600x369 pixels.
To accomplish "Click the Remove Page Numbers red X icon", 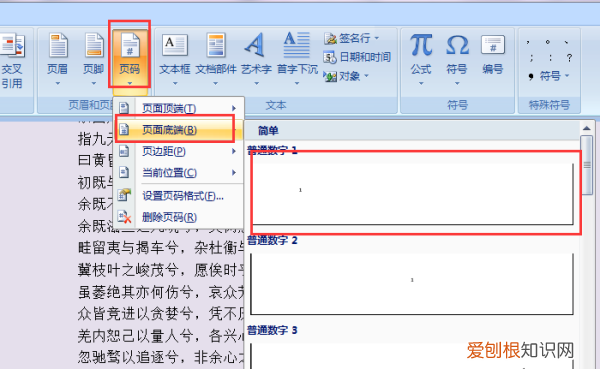I will point(124,217).
